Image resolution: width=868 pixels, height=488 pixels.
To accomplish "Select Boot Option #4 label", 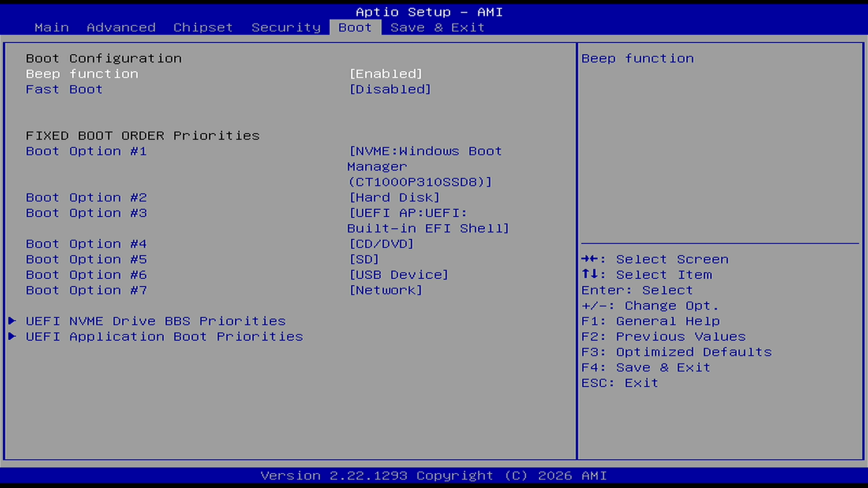I will 86,244.
